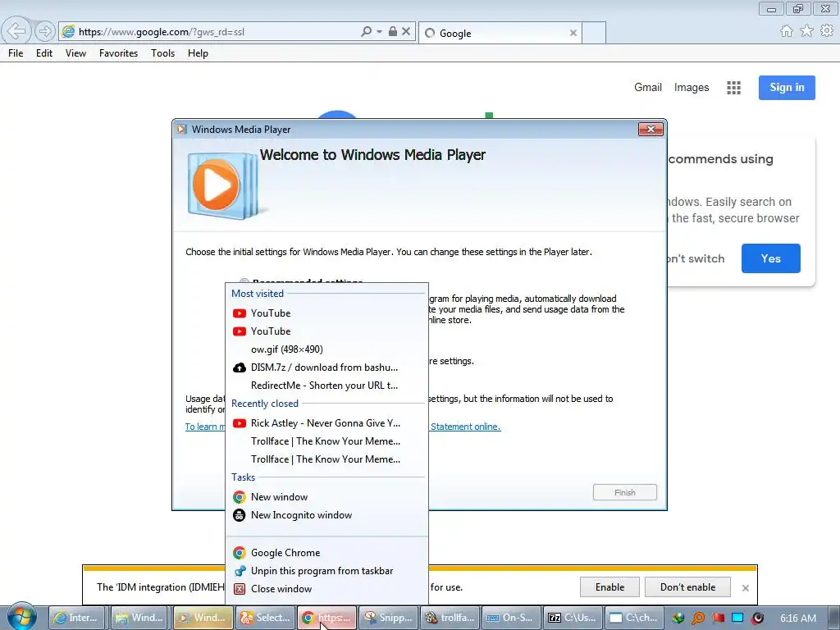
Task: Open the Edit menu
Action: (x=44, y=53)
